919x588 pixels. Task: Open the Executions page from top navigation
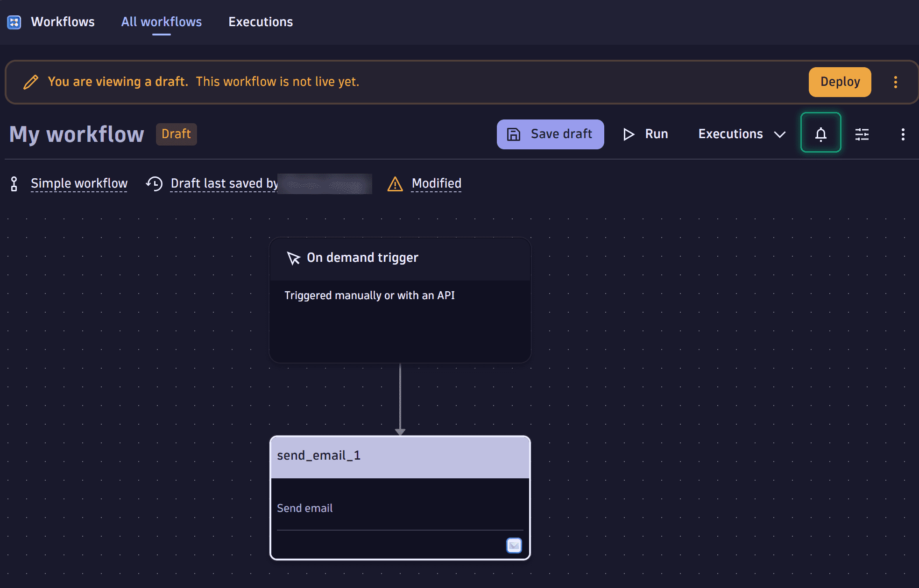(260, 21)
